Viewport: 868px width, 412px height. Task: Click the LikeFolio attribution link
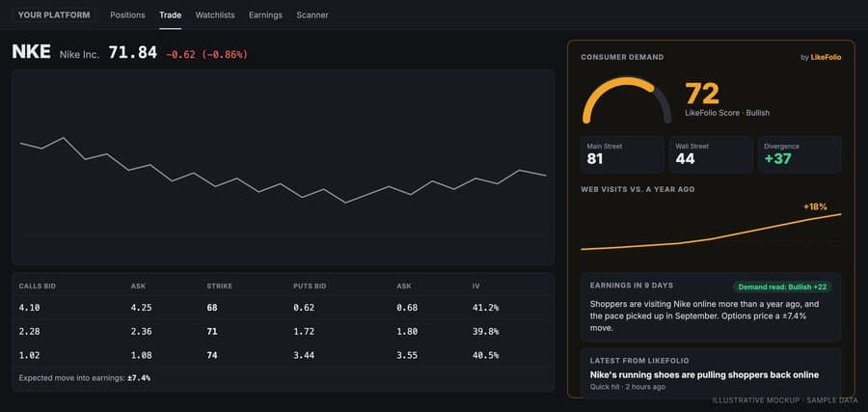coord(826,57)
